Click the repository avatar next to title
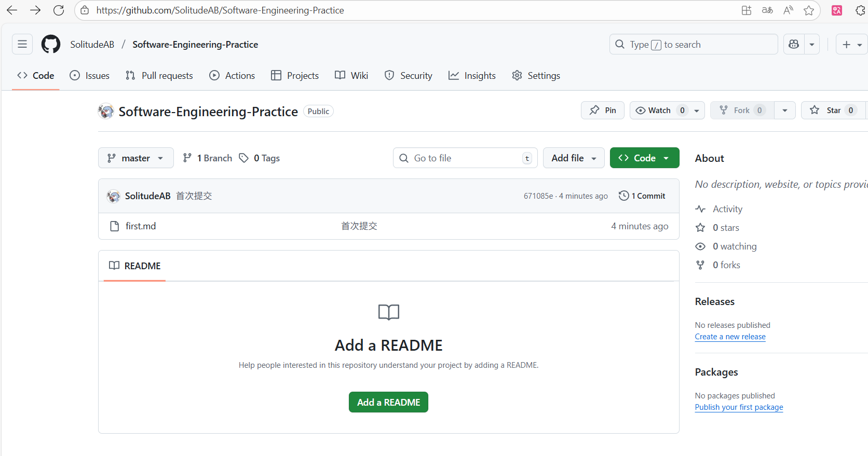 point(106,111)
